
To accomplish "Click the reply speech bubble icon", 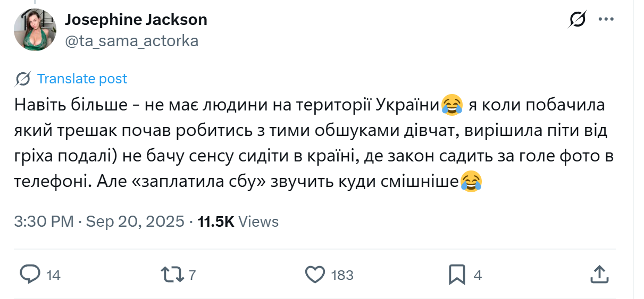I will click(30, 274).
